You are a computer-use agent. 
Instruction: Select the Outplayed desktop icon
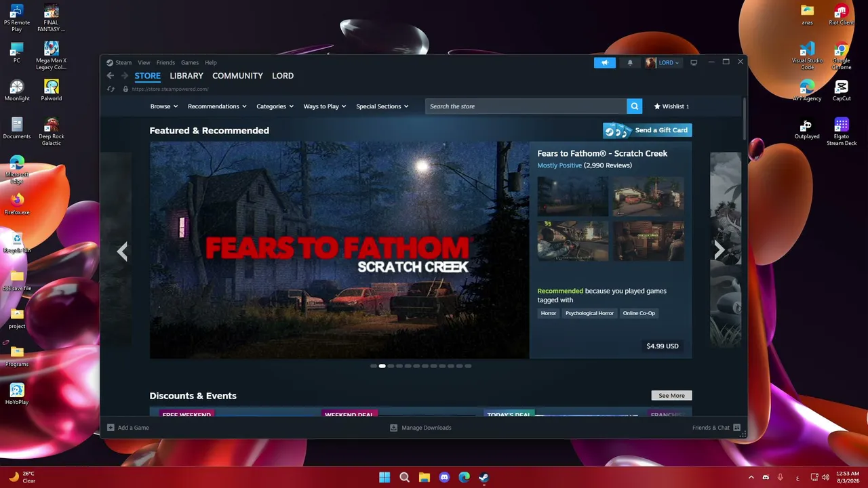(x=807, y=128)
